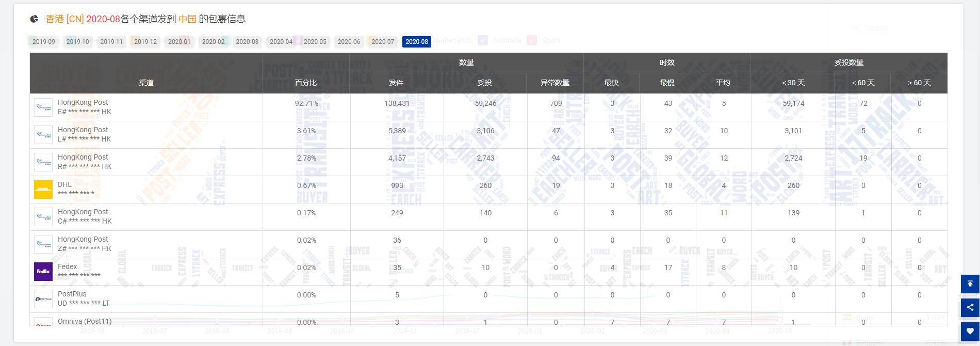Click the orange 中国 link in the title
The image size is (980, 346).
pyautogui.click(x=188, y=19)
